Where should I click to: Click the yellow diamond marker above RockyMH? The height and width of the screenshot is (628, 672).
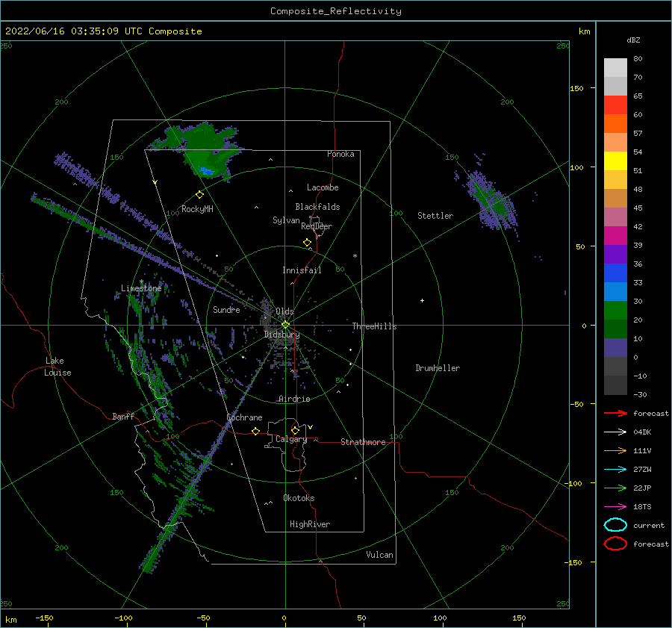(x=199, y=195)
